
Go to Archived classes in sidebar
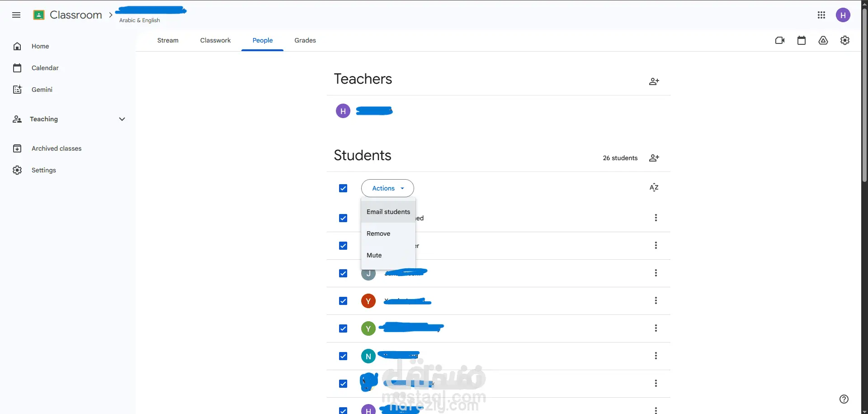point(57,148)
